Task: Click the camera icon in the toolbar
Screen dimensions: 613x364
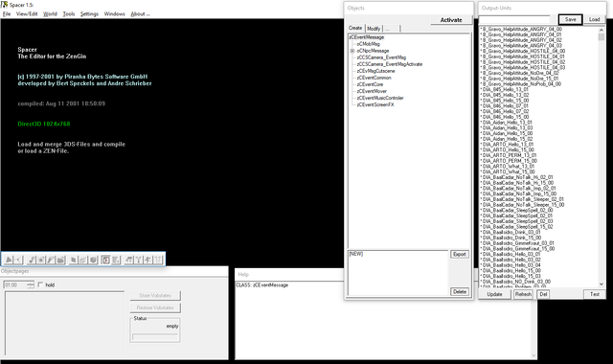Action: (60, 260)
